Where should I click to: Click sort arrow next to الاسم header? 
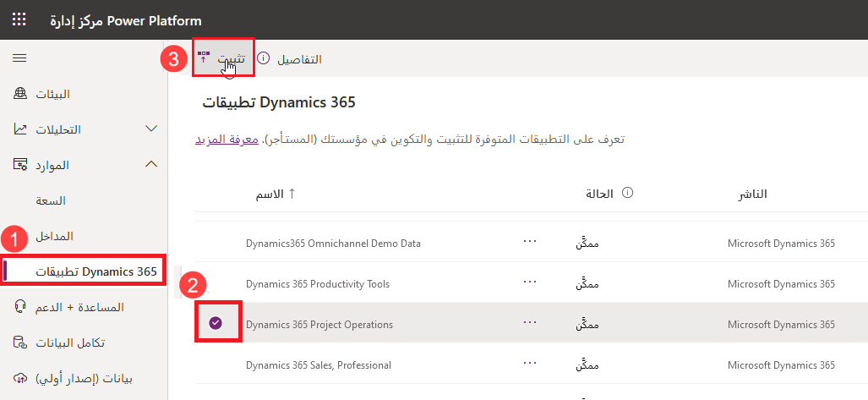pyautogui.click(x=292, y=194)
